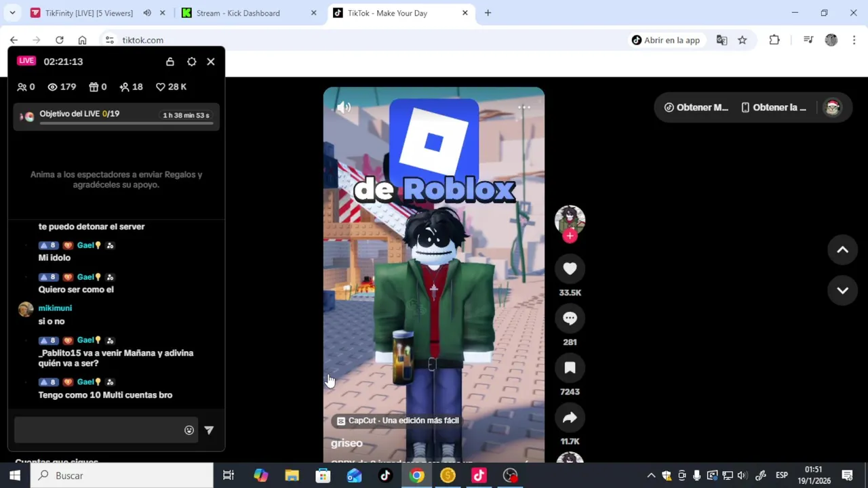Click 'Tengo como 10 Multi cuentas bro' message
Viewport: 868px width, 488px height.
click(x=105, y=394)
